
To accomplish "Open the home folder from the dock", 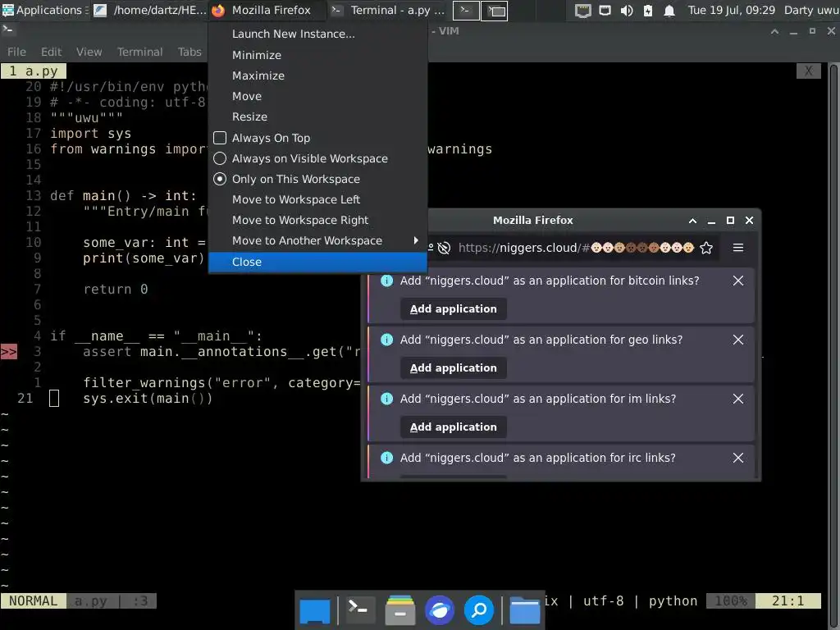I will (524, 610).
